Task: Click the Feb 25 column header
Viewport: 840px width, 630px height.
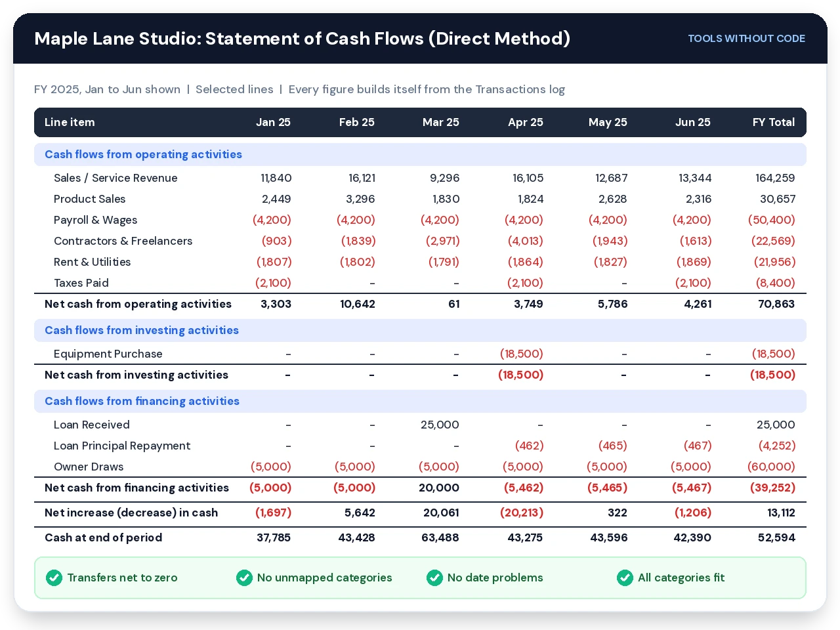Action: 356,122
